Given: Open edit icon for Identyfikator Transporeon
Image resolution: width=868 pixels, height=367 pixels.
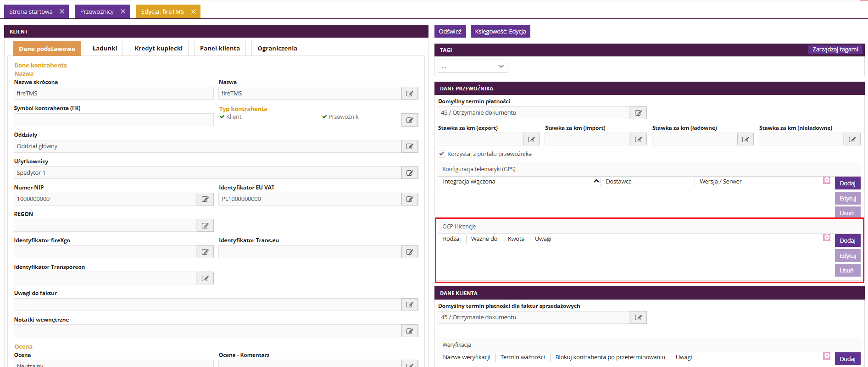Looking at the screenshot, I should pos(205,278).
